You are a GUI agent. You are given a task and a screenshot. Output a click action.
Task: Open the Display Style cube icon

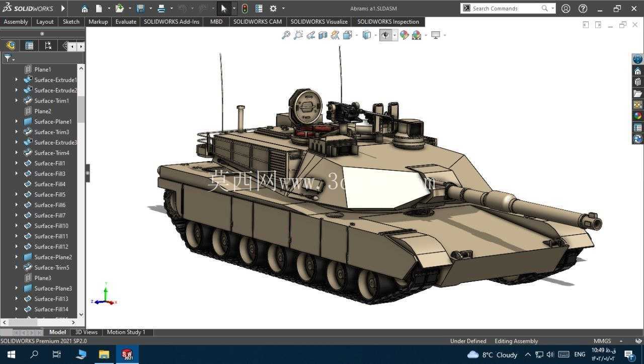click(x=367, y=35)
